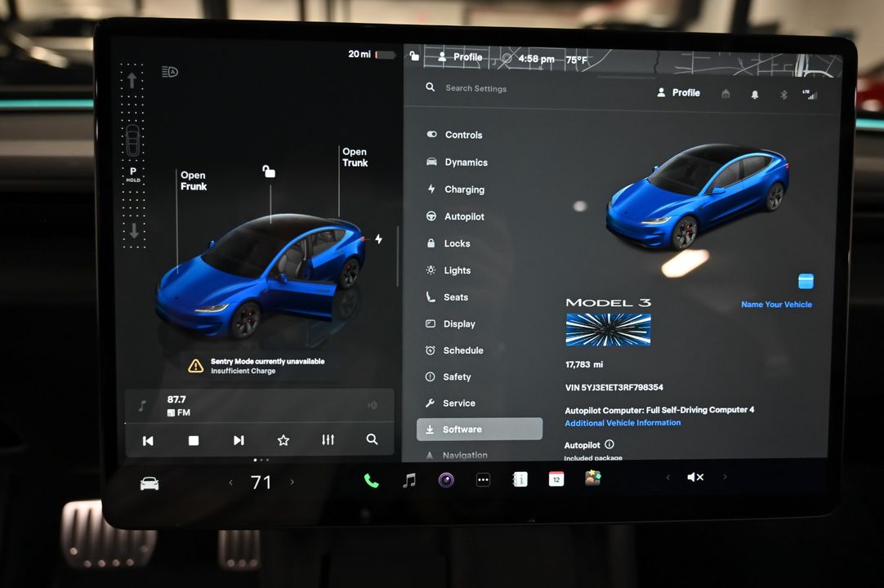Tap the unlock icon above the car
Image resolution: width=884 pixels, height=588 pixels.
269,171
